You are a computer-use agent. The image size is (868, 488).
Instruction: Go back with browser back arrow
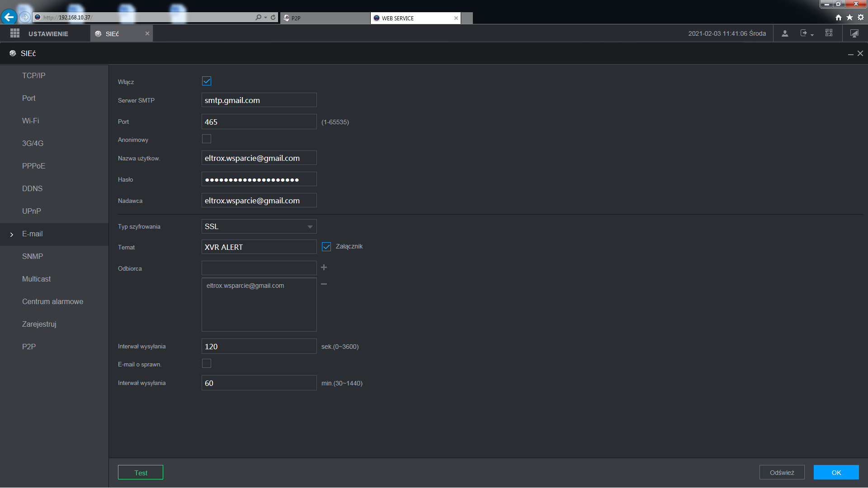[9, 17]
